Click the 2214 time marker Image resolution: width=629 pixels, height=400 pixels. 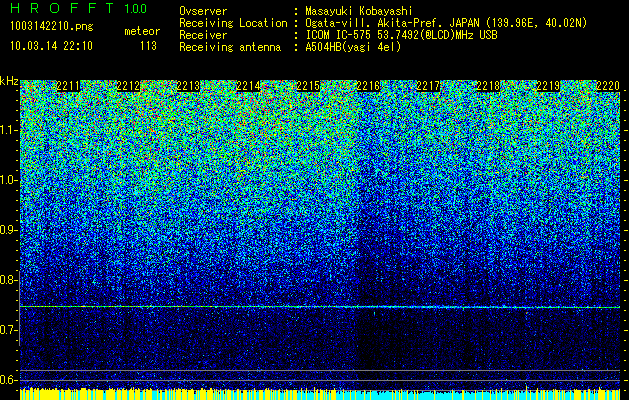(248, 86)
